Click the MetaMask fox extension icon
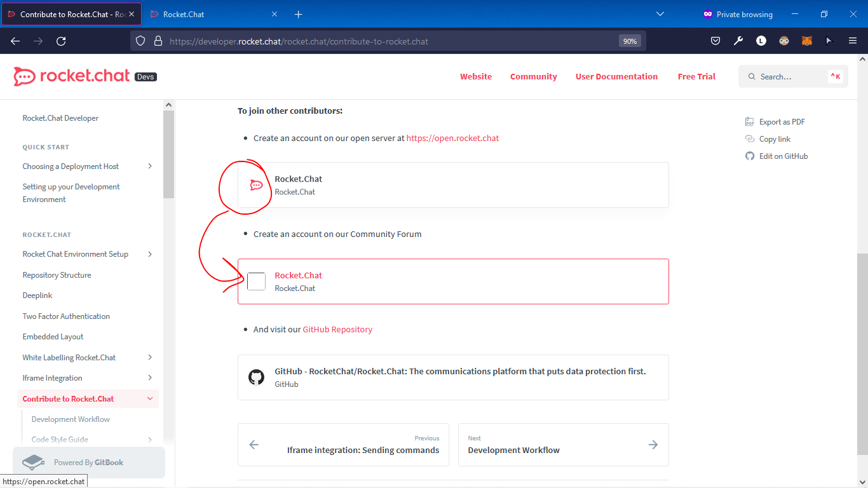868x488 pixels. (x=806, y=41)
